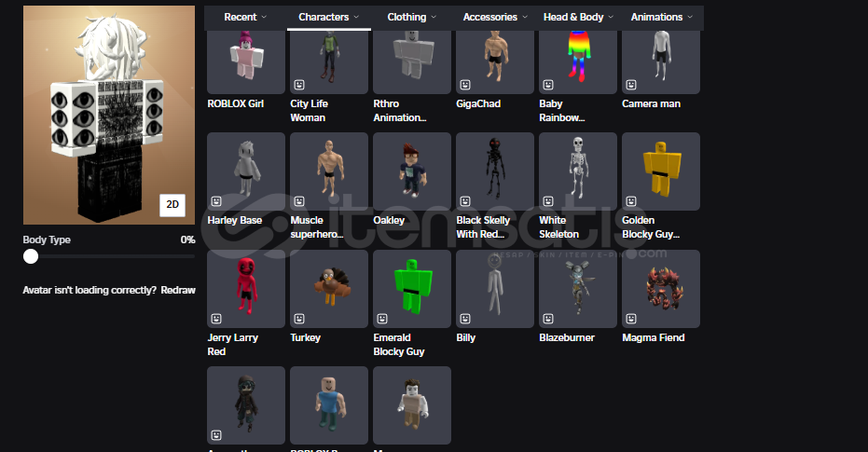This screenshot has height=452, width=868.
Task: Click the 3D avatar preview image
Action: (109, 115)
